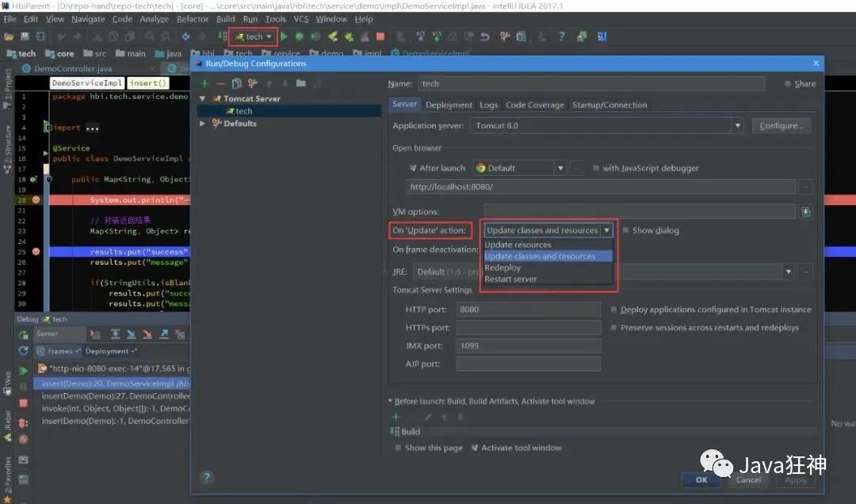Toggle Activate tool window checkbox
Image resolution: width=856 pixels, height=504 pixels.
coord(475,448)
